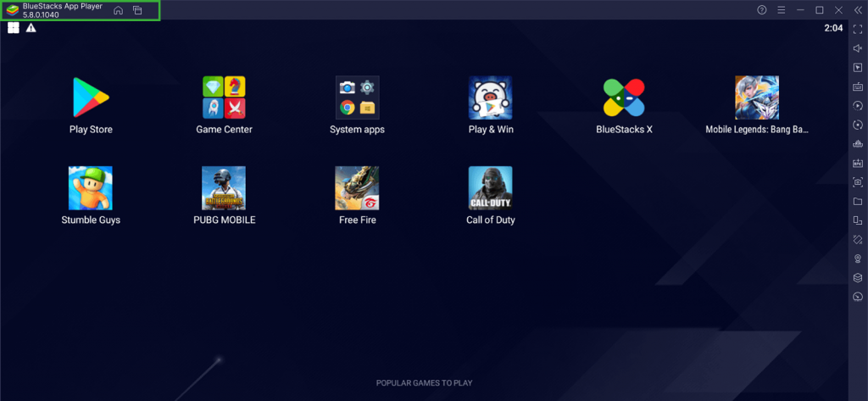The image size is (868, 401).
Task: Mute the volume from the sidebar
Action: click(x=858, y=48)
